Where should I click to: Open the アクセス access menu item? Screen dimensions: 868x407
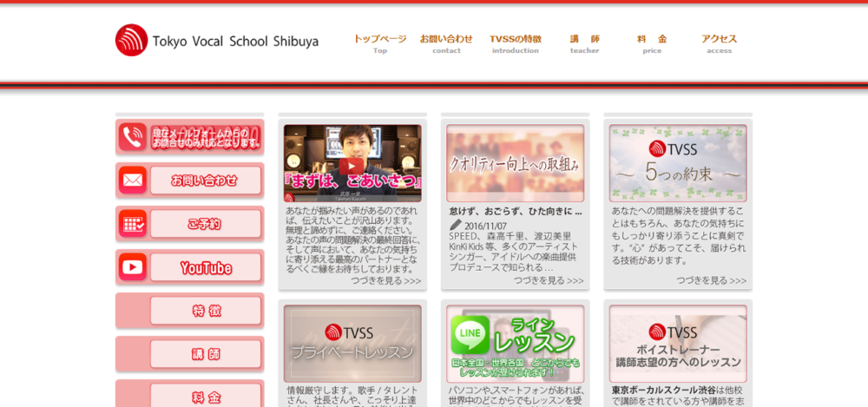click(719, 43)
